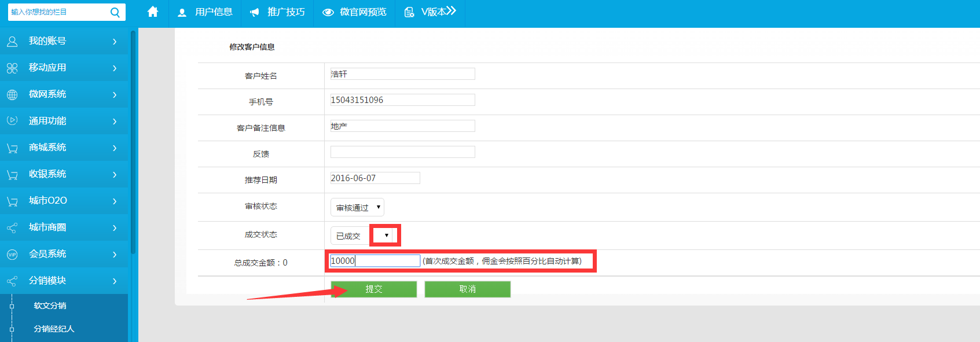Click the search magnifier icon

click(x=115, y=12)
